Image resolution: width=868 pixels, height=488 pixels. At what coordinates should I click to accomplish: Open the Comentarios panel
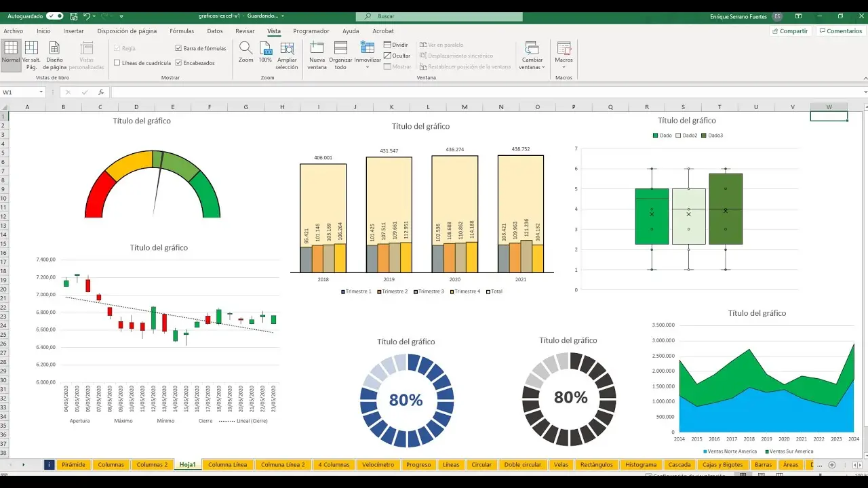coord(841,30)
